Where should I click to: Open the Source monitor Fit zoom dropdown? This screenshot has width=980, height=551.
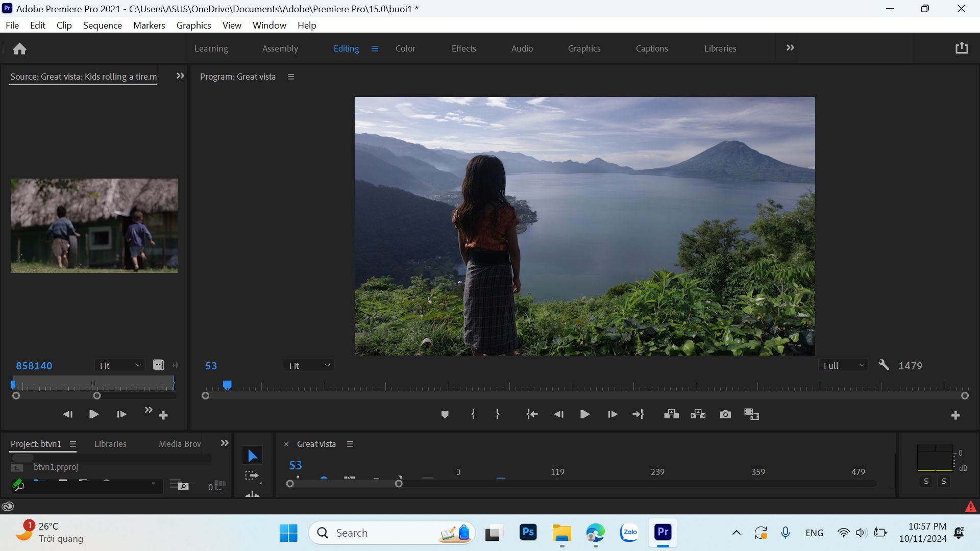(120, 365)
